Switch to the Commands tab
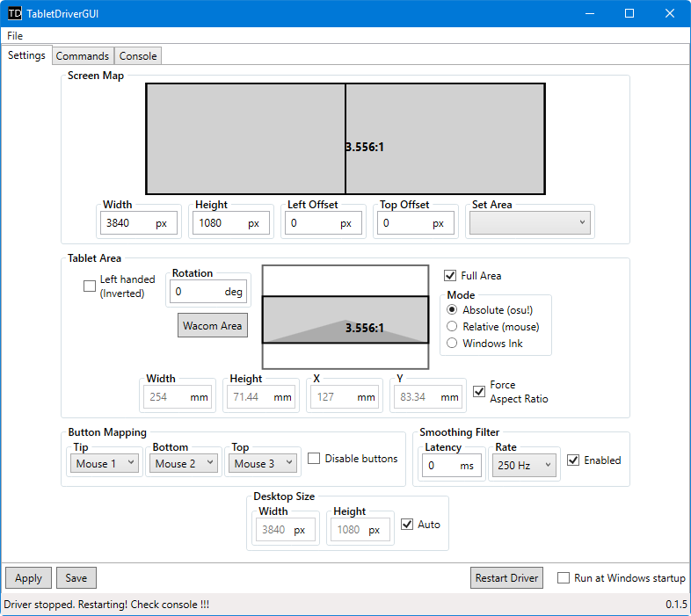 click(83, 56)
